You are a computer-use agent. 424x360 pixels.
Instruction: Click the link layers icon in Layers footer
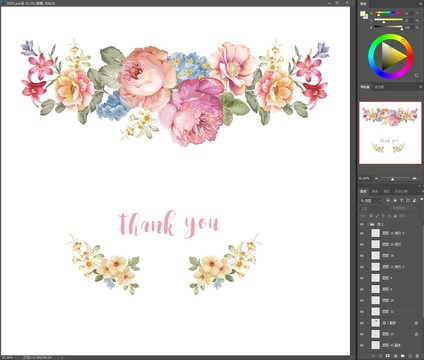click(x=373, y=356)
